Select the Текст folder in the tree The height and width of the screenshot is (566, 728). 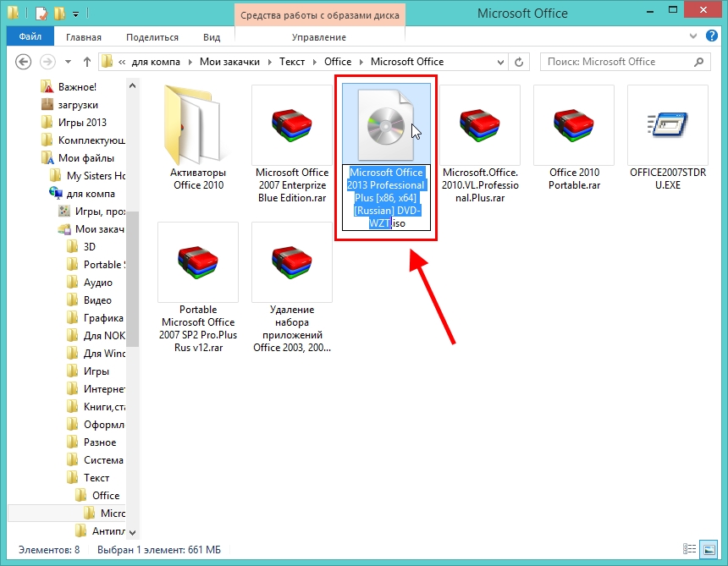[88, 477]
